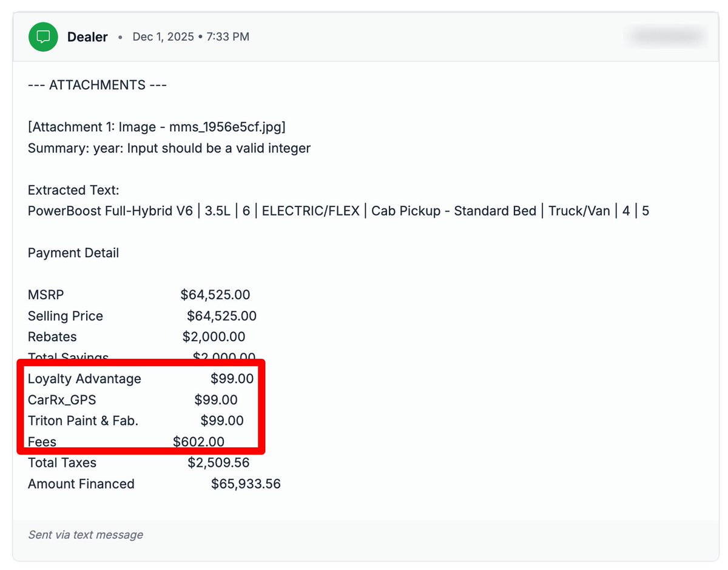728x570 pixels.
Task: Click the MSRP label
Action: click(x=45, y=295)
